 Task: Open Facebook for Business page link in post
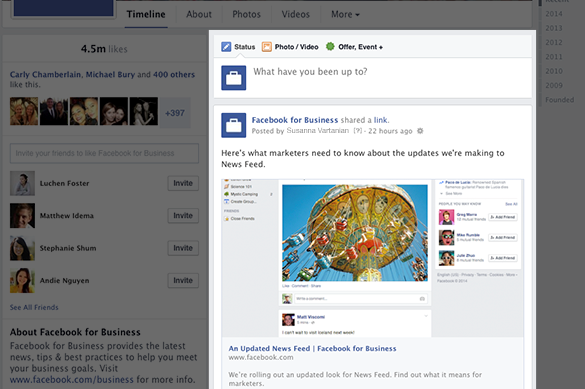[x=295, y=120]
